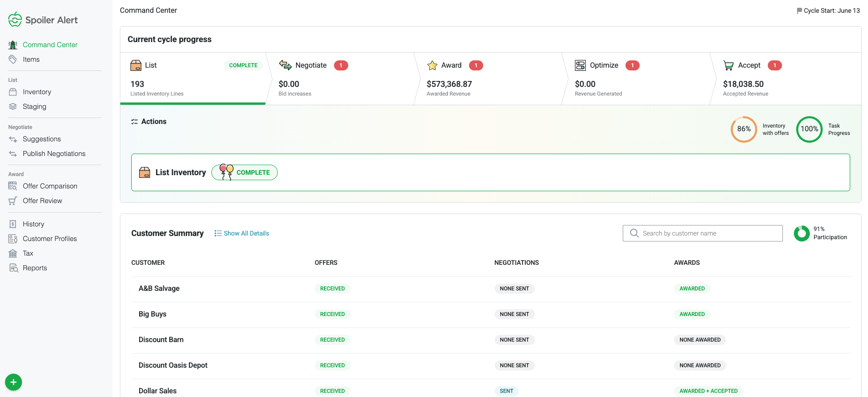Select the List stage tab
The width and height of the screenshot is (868, 397).
pos(193,79)
